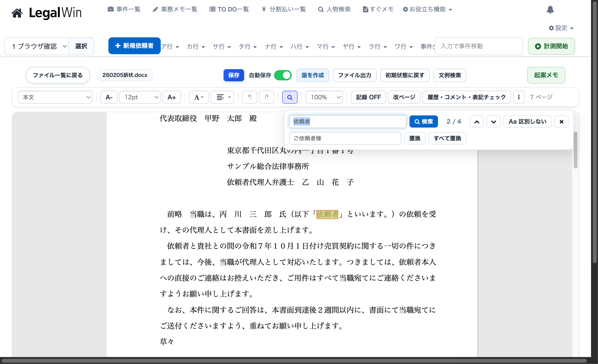The width and height of the screenshot is (598, 364).
Task: Click the blue 検索 search button
Action: click(424, 121)
